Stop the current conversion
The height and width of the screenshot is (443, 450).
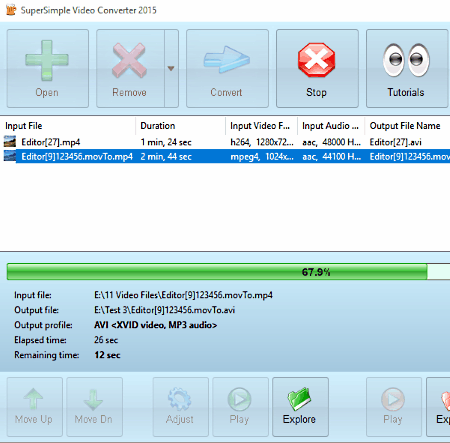317,68
